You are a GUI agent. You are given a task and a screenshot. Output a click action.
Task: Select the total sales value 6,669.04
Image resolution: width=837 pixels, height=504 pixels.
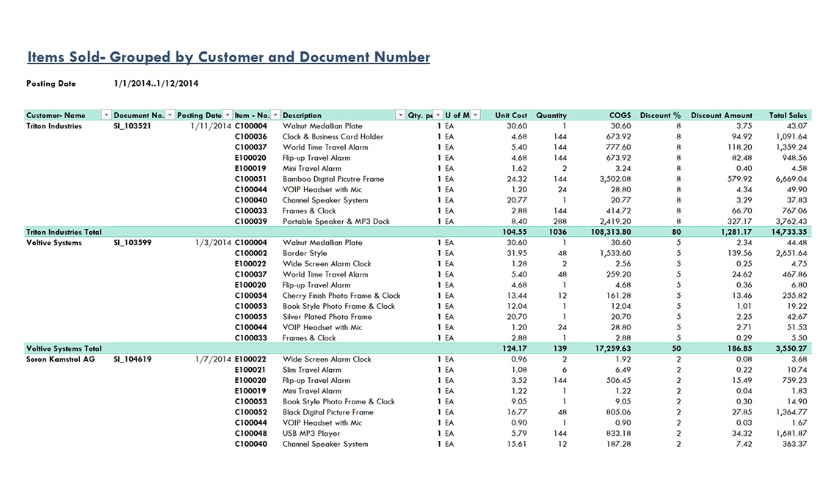(x=791, y=179)
